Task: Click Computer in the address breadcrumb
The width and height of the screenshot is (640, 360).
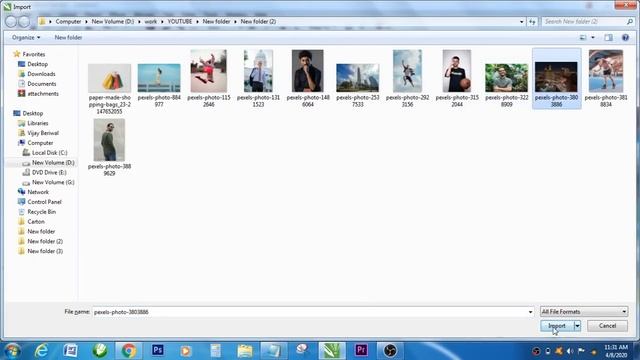Action: click(x=68, y=22)
